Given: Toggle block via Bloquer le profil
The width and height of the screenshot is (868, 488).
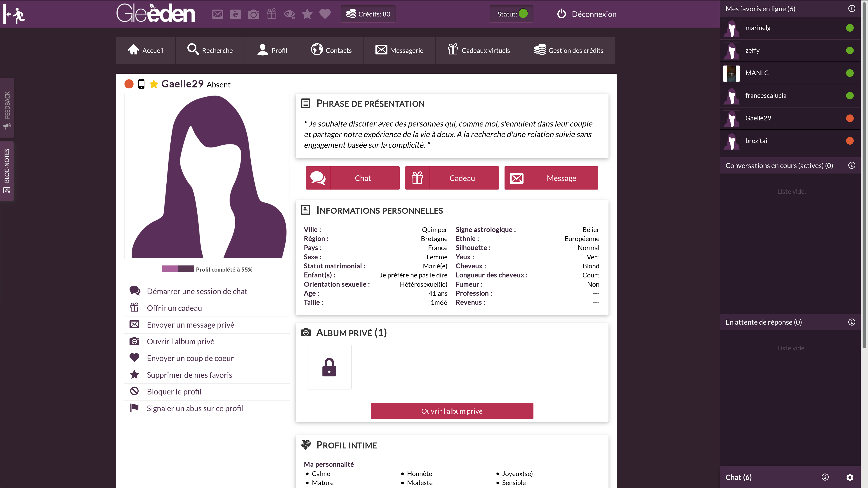Looking at the screenshot, I should (174, 392).
